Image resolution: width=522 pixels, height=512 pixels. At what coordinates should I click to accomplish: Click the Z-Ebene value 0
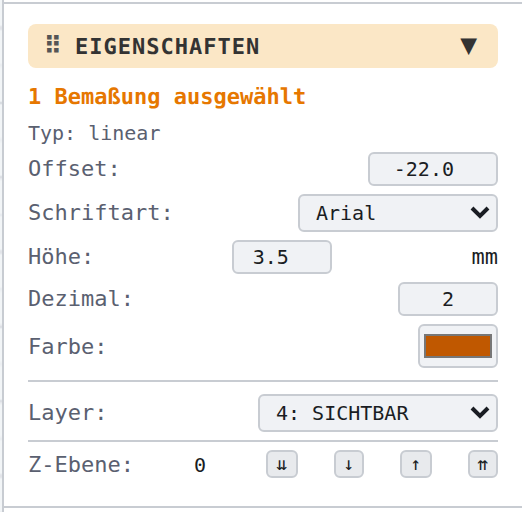pyautogui.click(x=200, y=465)
